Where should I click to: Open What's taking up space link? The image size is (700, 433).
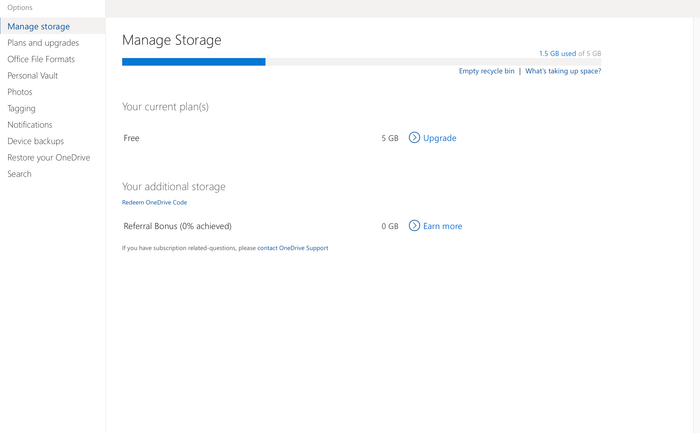click(x=563, y=71)
